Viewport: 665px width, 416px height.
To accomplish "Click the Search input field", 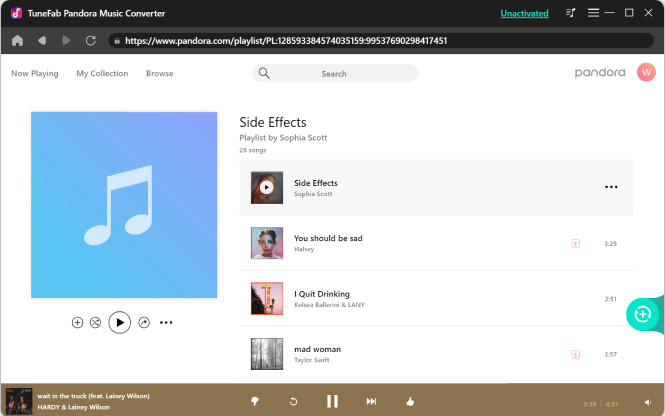I will click(335, 73).
